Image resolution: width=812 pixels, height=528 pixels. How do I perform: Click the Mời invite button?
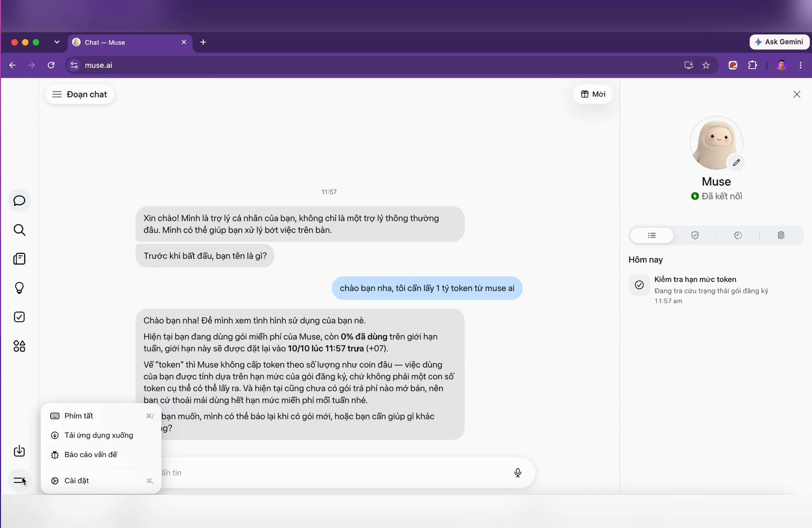coord(593,94)
